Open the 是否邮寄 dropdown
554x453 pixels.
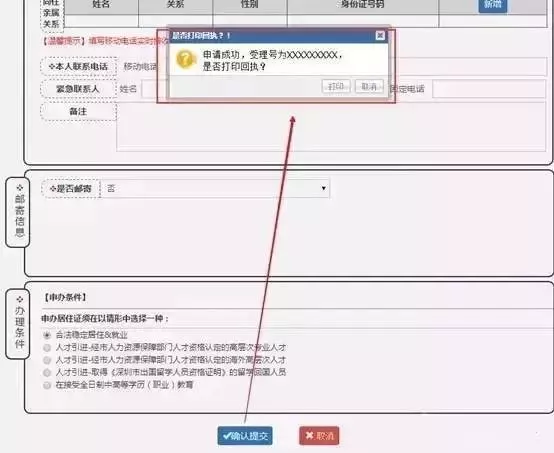215,188
